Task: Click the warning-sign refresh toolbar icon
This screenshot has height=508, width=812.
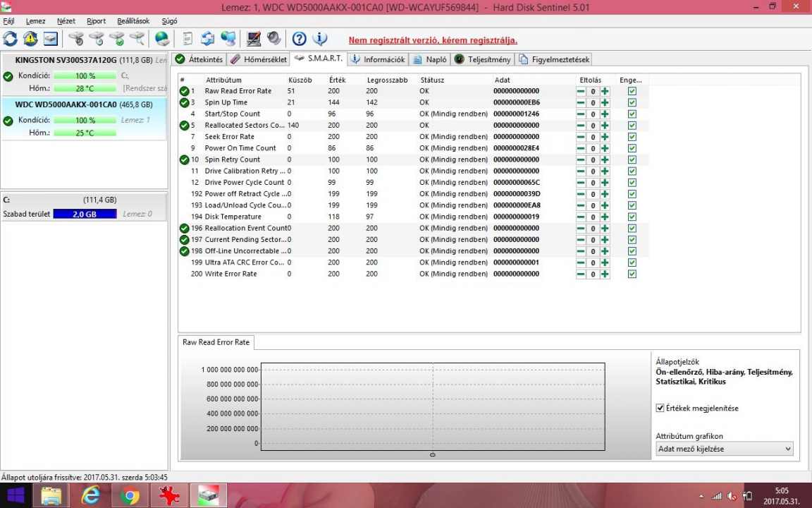Action: click(30, 39)
